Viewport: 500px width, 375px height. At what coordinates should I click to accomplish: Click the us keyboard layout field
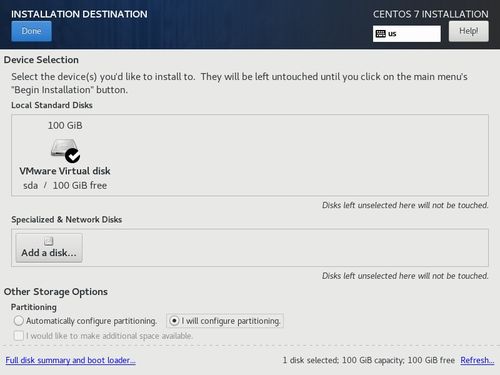coord(407,34)
